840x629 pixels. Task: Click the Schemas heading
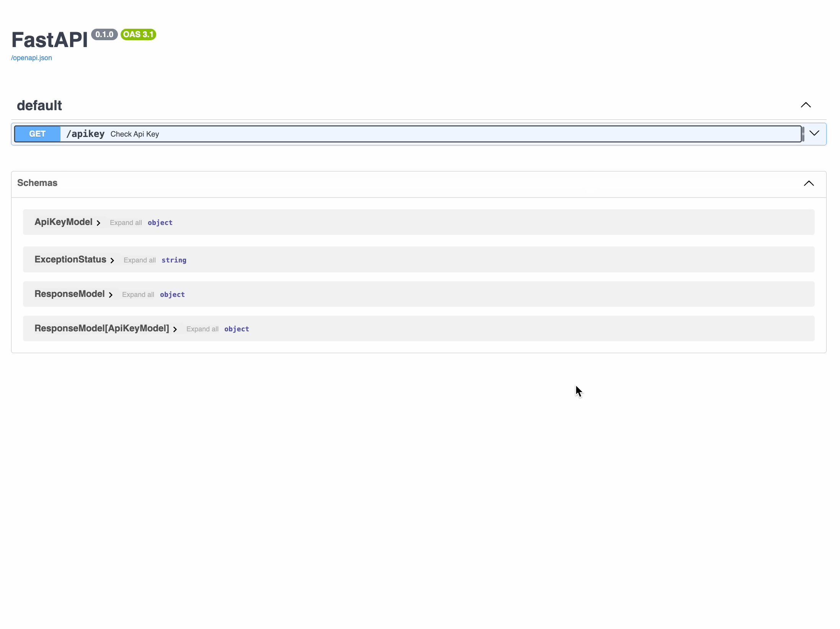(x=37, y=183)
